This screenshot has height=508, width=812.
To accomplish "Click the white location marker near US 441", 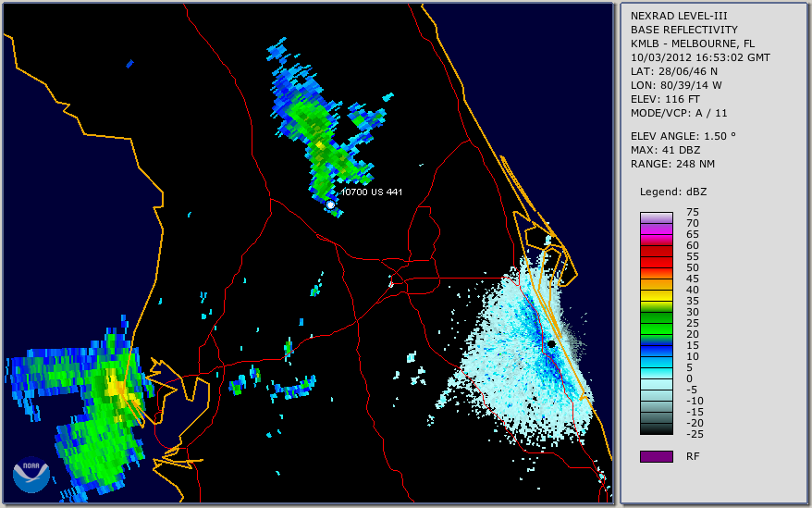I will [x=330, y=204].
